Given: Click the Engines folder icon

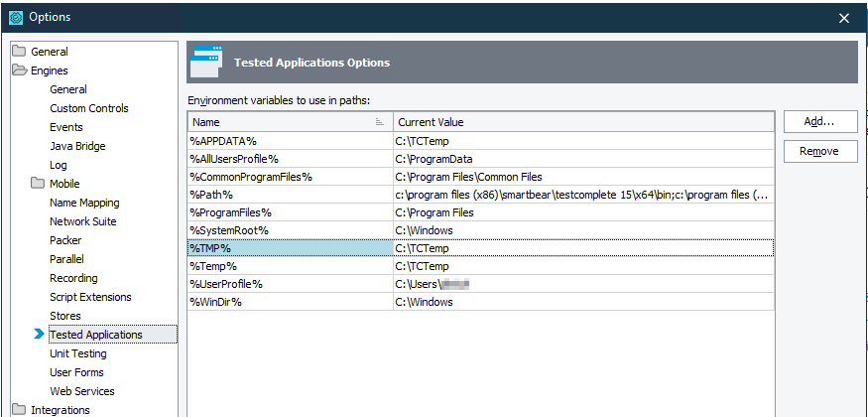Looking at the screenshot, I should [x=19, y=70].
